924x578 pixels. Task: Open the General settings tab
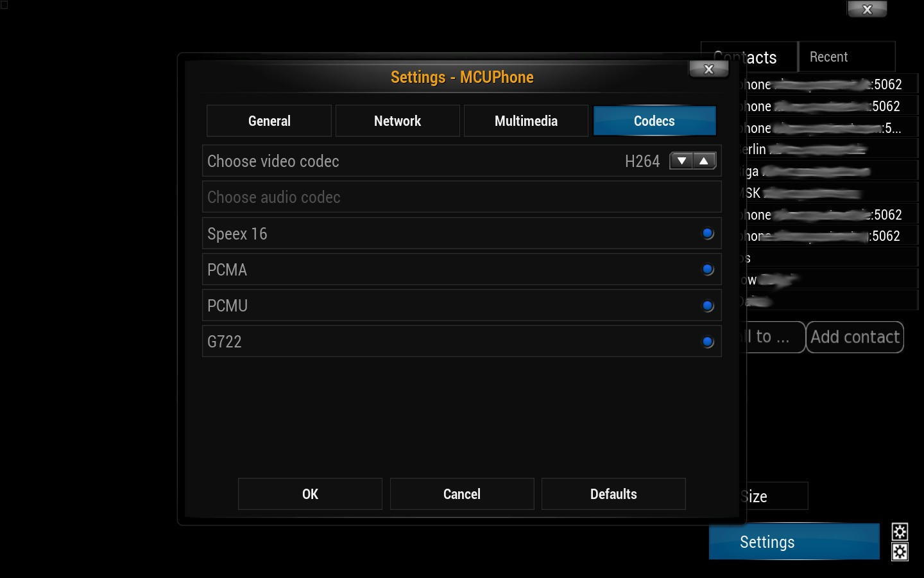pyautogui.click(x=269, y=121)
